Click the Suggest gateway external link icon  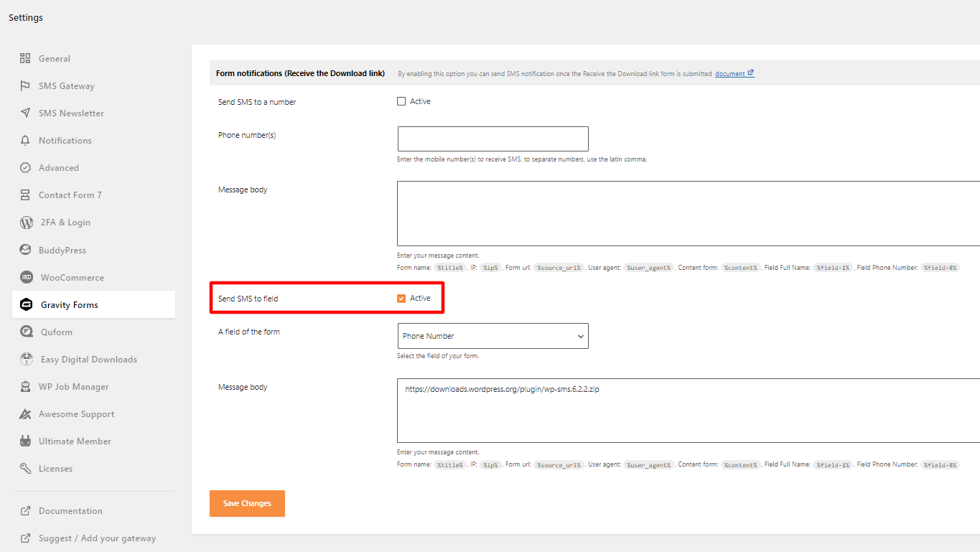pyautogui.click(x=25, y=538)
